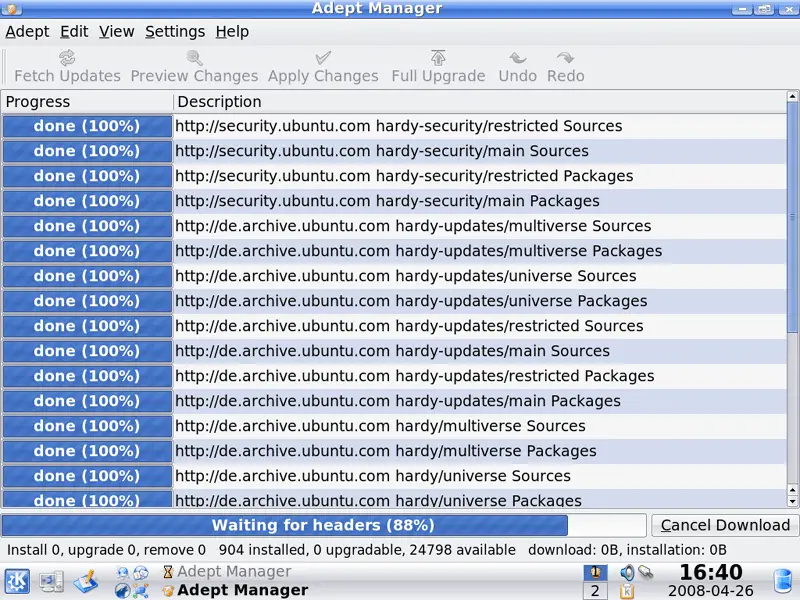Click the date 2008-04-26 in the panel
This screenshot has width=800, height=600.
tap(711, 591)
